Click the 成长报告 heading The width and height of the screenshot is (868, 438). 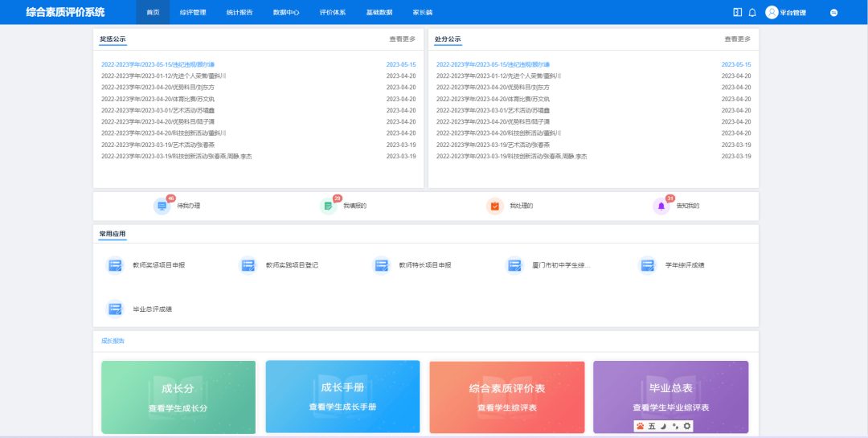pos(113,341)
